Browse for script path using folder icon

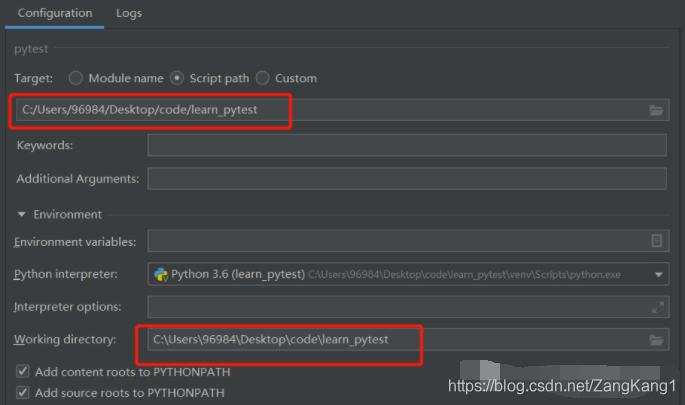pos(656,110)
